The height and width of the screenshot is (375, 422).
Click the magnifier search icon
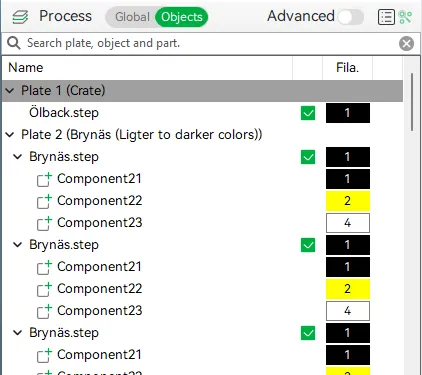(x=14, y=43)
